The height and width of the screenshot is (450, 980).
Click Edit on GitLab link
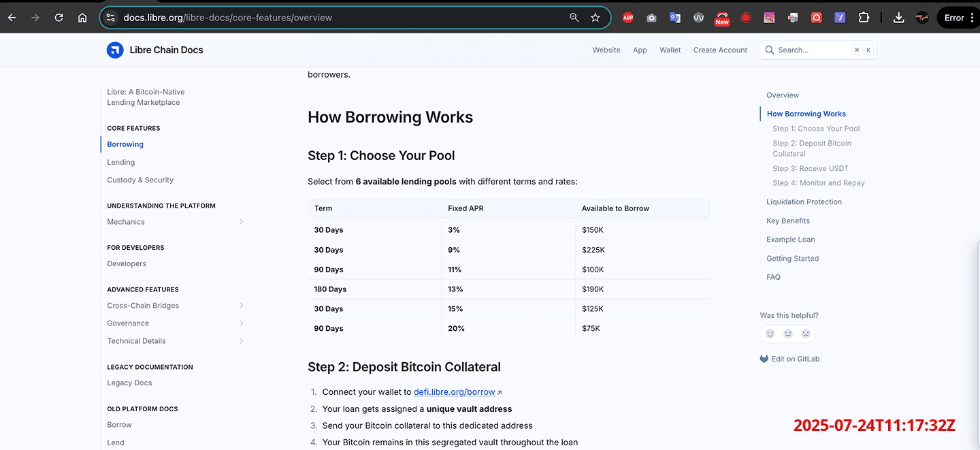(795, 359)
